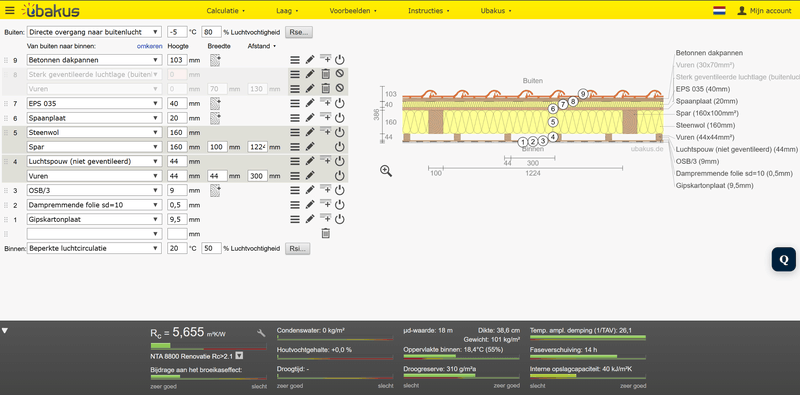The height and width of the screenshot is (395, 800).
Task: Open the Binnen Beperkte luchtcirculatie dropdown
Action: tap(94, 249)
